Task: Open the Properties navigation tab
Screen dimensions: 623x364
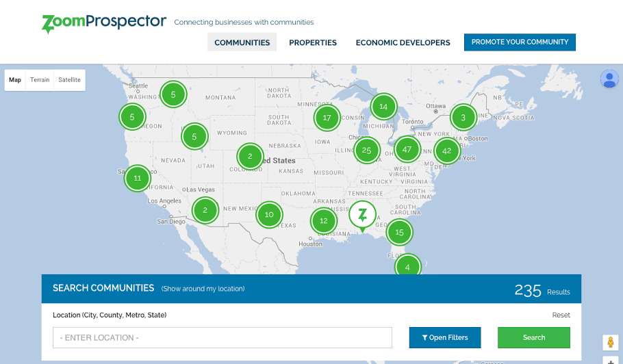Action: point(313,42)
